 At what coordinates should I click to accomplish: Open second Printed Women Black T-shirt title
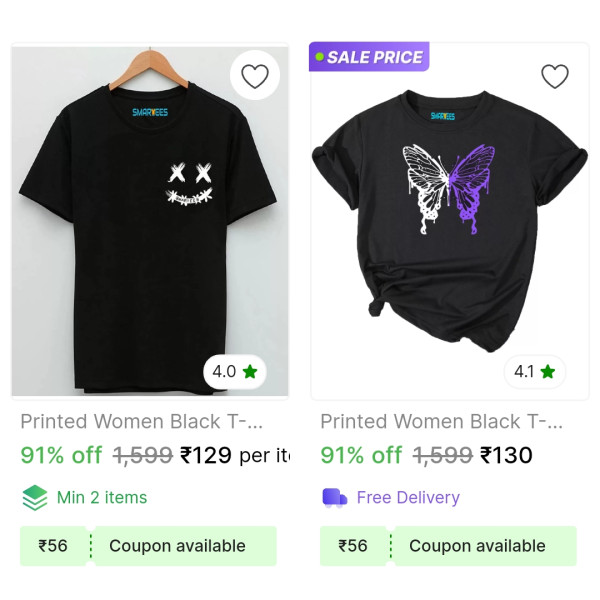(x=441, y=421)
